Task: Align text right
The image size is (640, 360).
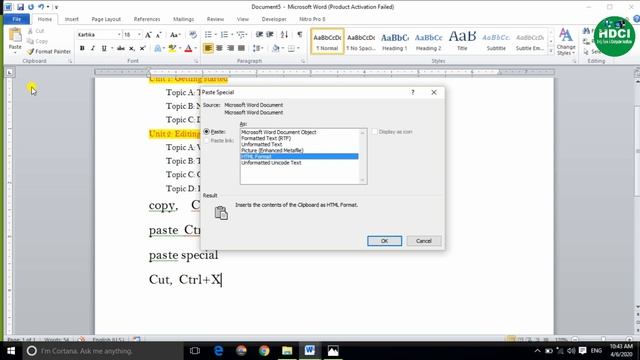Action: point(231,48)
